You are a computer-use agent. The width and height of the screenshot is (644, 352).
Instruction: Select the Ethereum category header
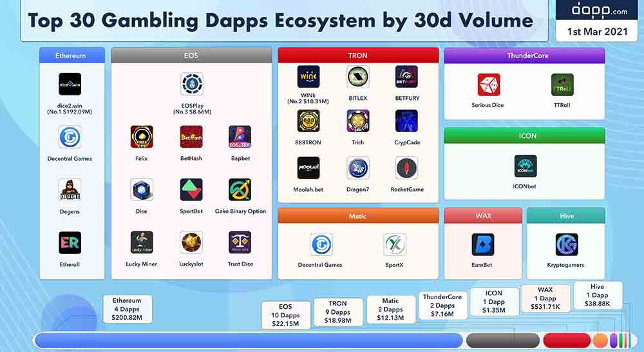(x=72, y=55)
